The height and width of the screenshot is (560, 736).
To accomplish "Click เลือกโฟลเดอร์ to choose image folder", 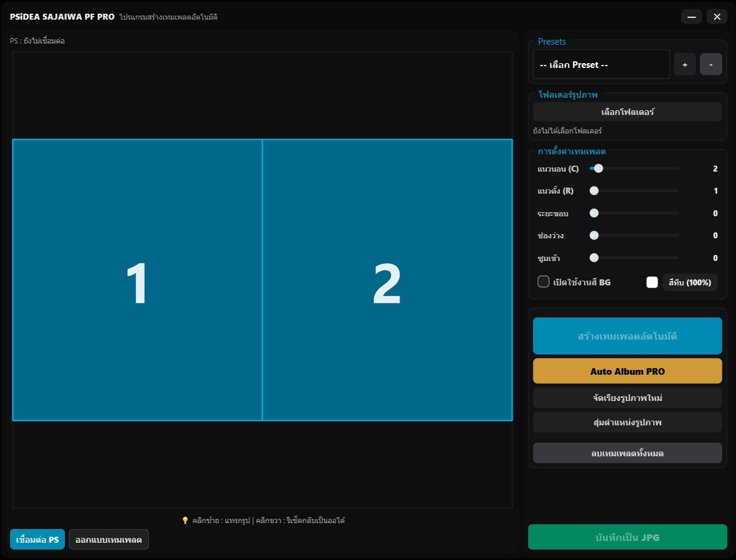I will 627,111.
